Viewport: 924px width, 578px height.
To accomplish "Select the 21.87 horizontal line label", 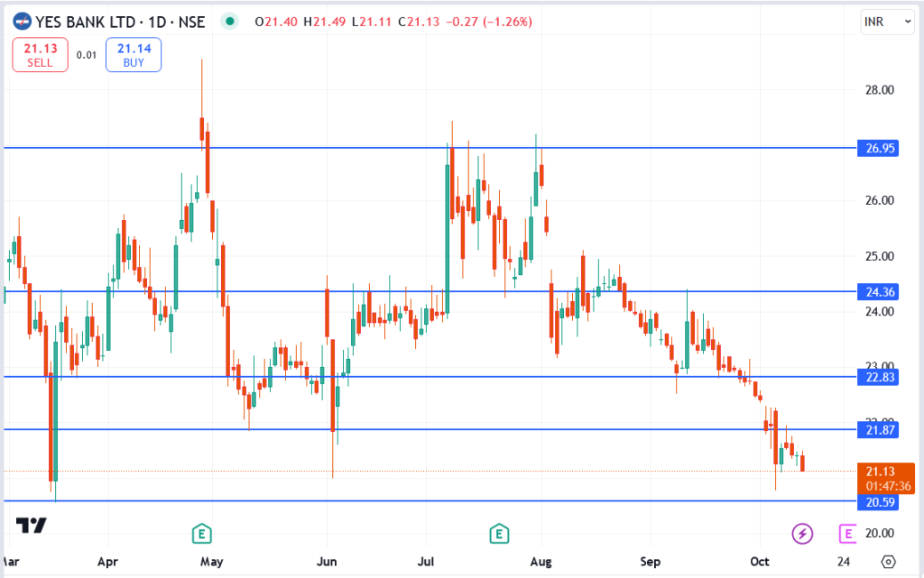I will (x=877, y=430).
